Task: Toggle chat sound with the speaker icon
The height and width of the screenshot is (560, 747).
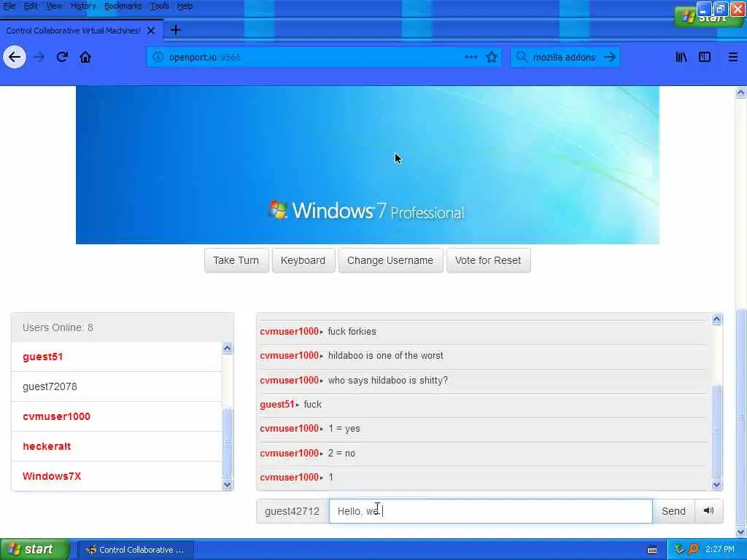Action: [x=708, y=510]
